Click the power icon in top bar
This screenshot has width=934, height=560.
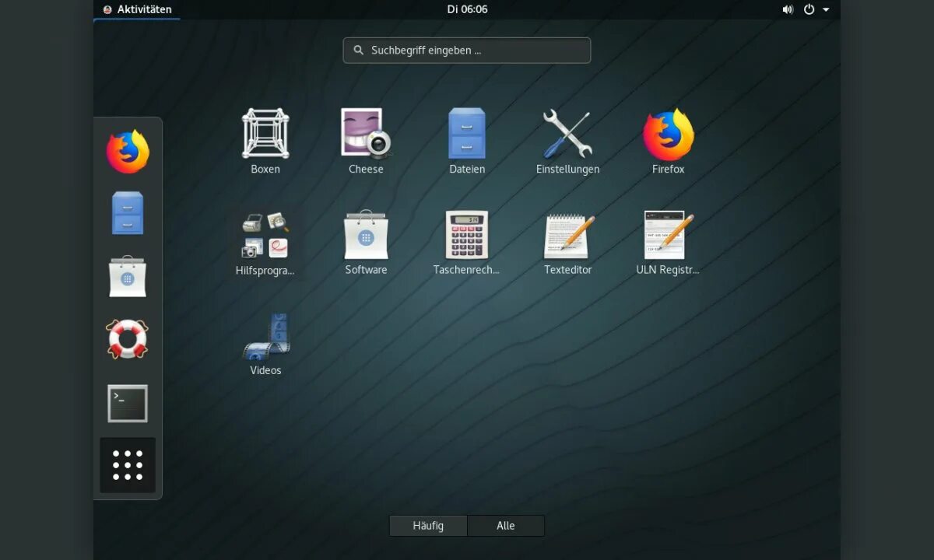point(809,9)
